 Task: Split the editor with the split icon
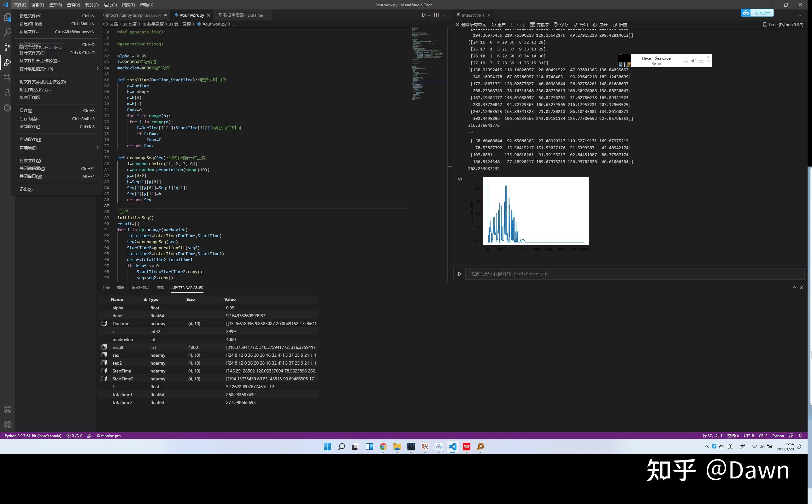click(436, 15)
